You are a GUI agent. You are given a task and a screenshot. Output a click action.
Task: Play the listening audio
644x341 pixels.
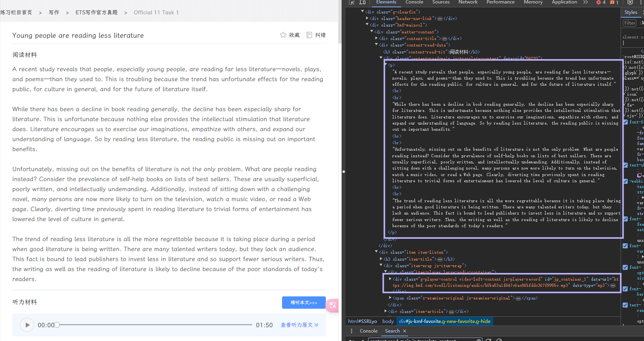[x=27, y=325]
